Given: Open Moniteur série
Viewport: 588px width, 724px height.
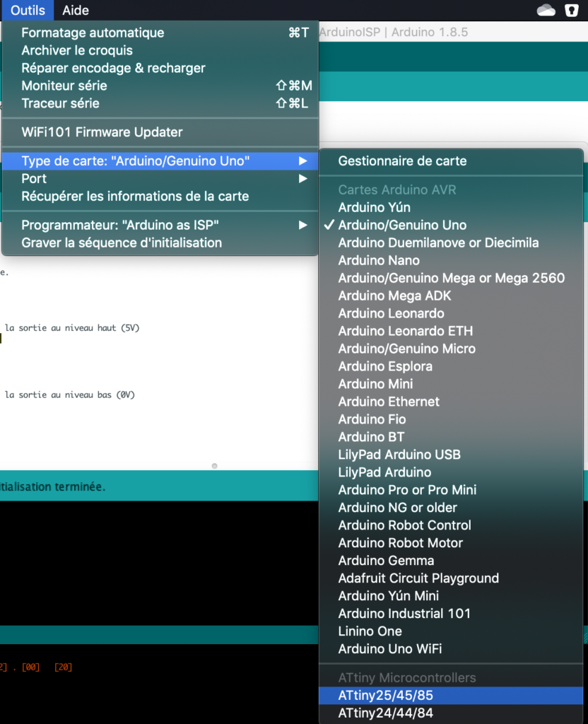Looking at the screenshot, I should [64, 86].
